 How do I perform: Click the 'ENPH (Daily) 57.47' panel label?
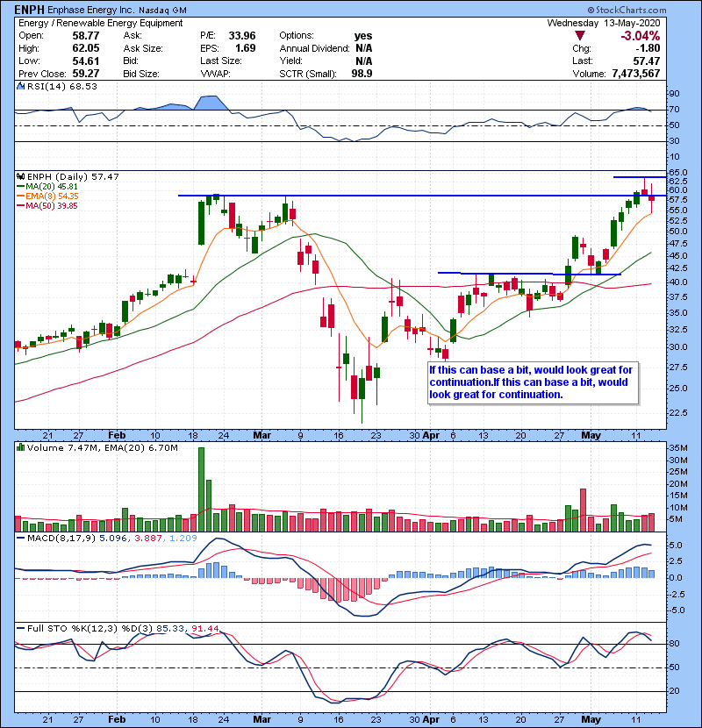tap(73, 177)
